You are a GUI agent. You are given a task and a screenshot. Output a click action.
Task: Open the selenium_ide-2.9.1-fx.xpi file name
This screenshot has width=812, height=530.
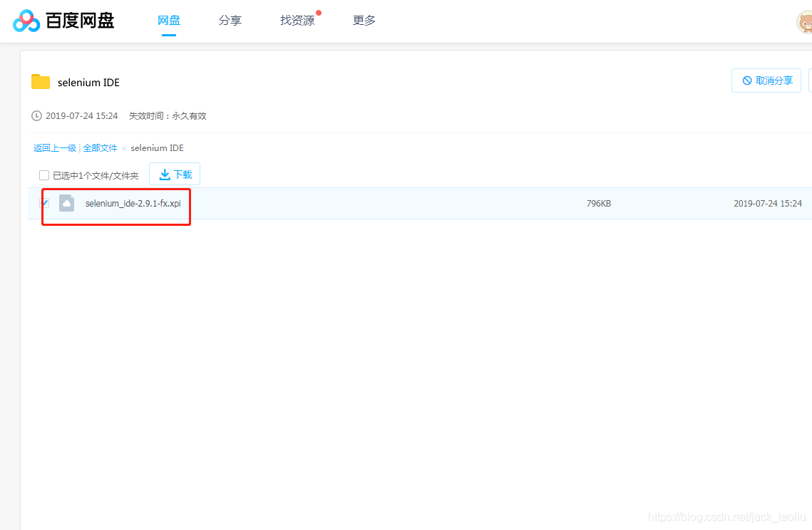pyautogui.click(x=133, y=204)
